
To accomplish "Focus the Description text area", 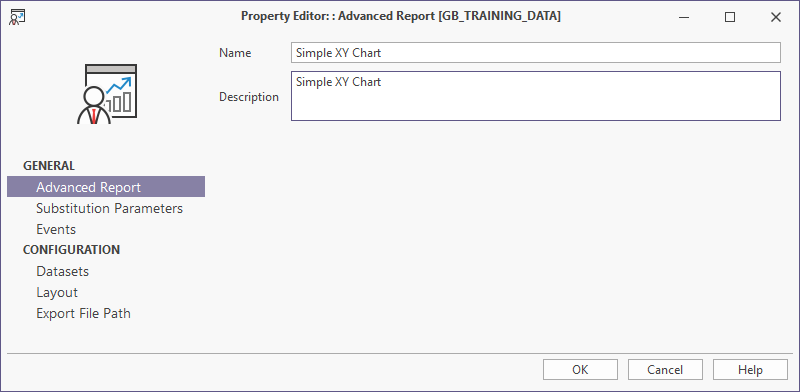I will click(536, 96).
